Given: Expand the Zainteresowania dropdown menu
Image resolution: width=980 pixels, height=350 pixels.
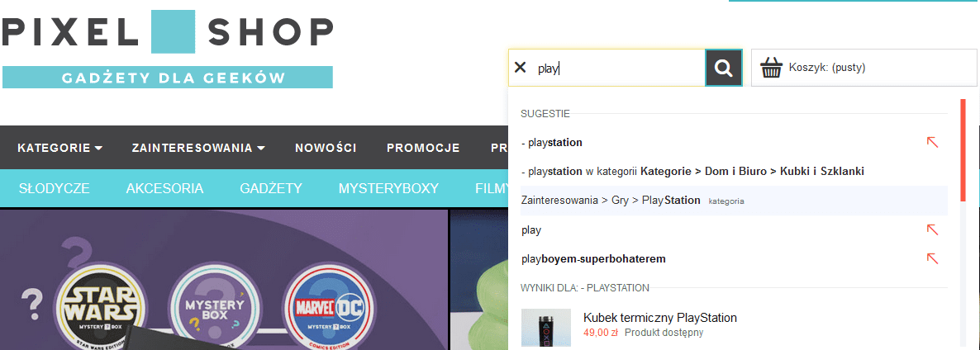Looking at the screenshot, I should 198,148.
